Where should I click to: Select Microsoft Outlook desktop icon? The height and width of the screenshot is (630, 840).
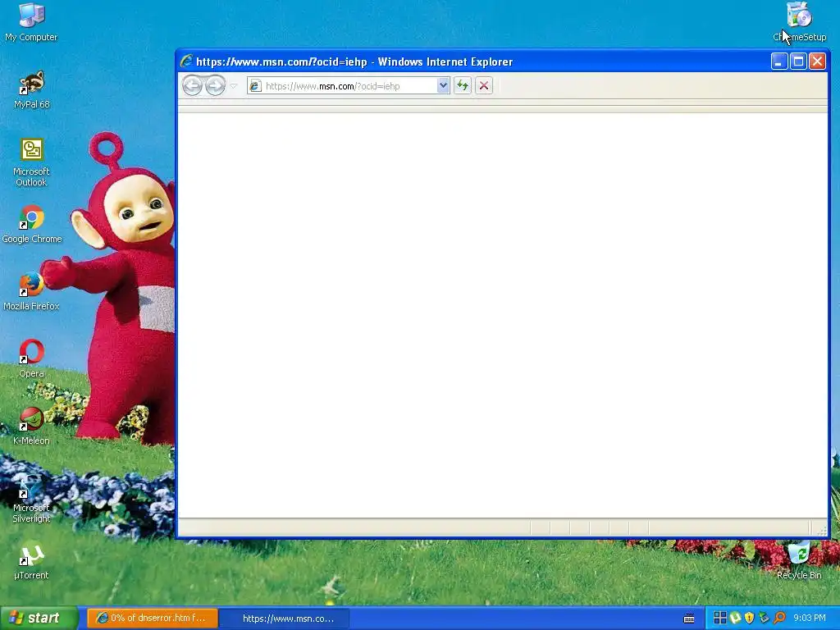coord(31,162)
